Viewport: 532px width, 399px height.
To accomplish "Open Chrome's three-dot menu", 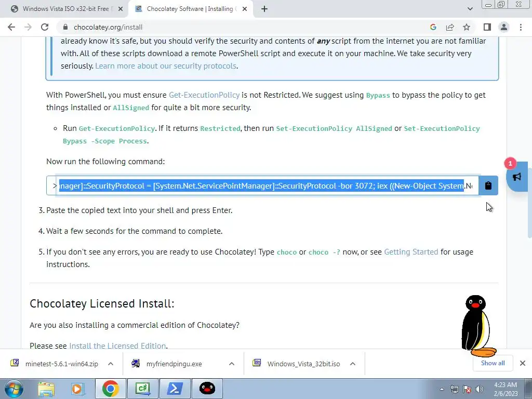I will tap(521, 27).
